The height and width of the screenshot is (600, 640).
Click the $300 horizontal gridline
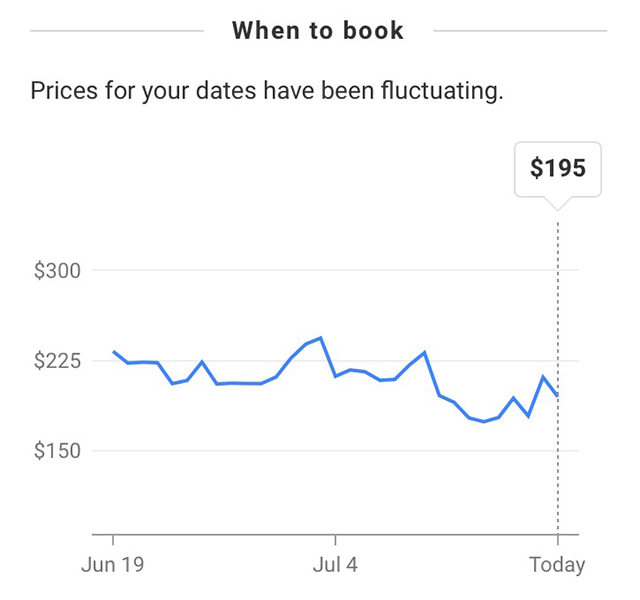coord(336,270)
